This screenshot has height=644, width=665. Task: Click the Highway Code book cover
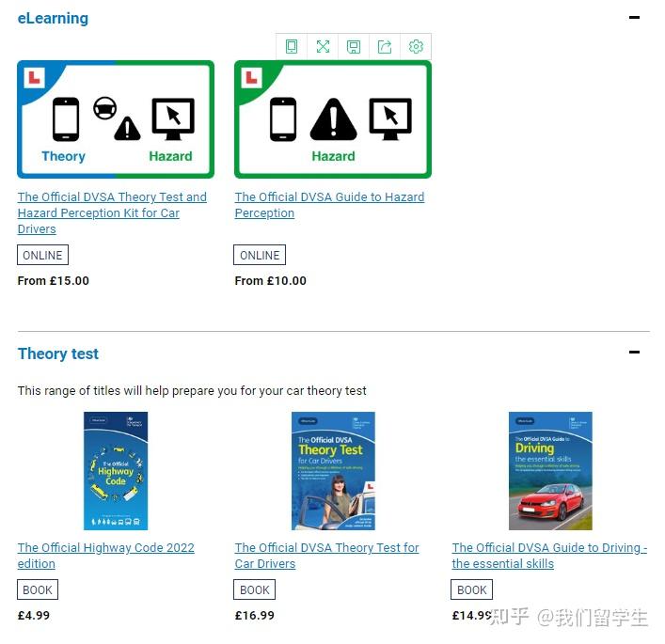point(116,471)
